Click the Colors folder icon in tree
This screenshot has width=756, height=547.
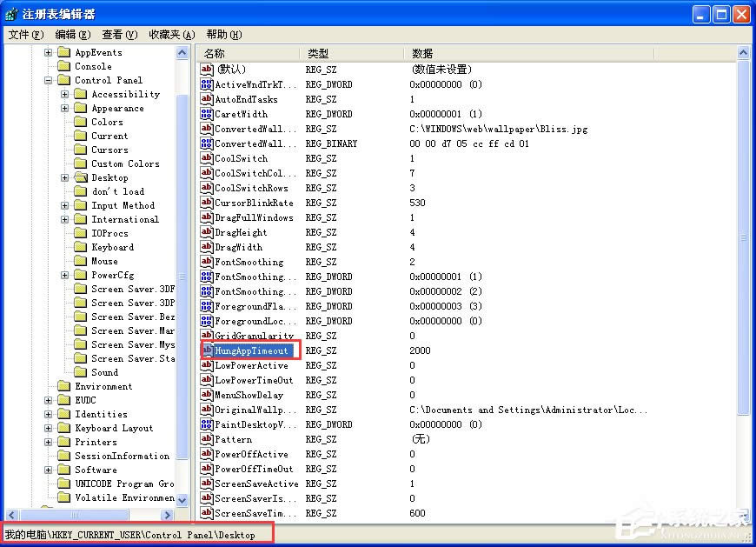82,122
